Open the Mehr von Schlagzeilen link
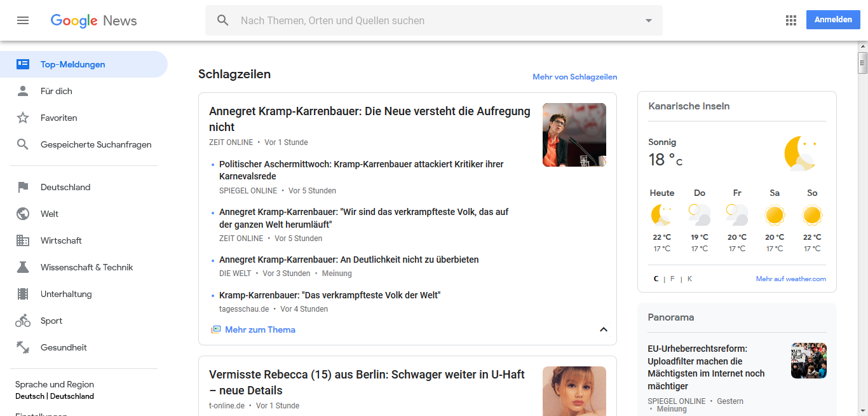 pyautogui.click(x=575, y=77)
